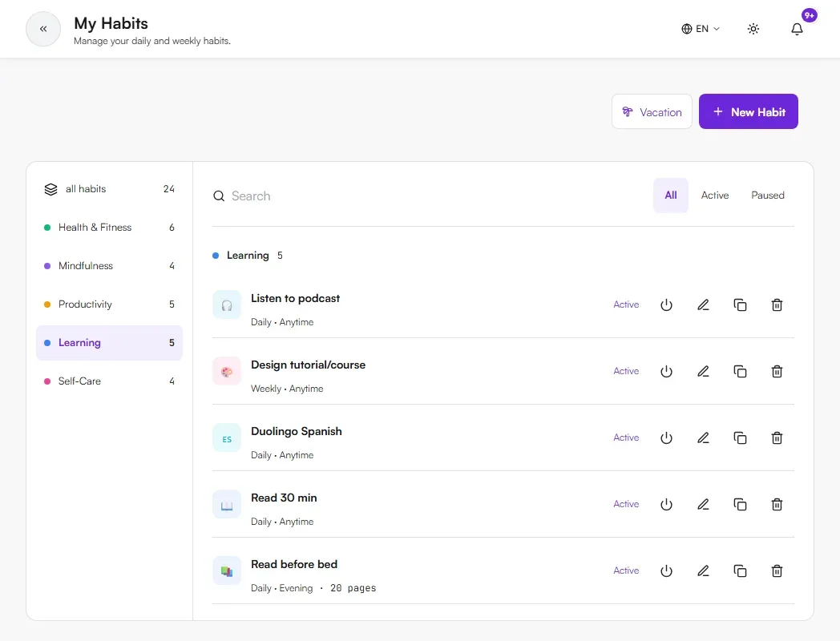Open Design tutorial/course habit title
The image size is (840, 641).
(308, 365)
